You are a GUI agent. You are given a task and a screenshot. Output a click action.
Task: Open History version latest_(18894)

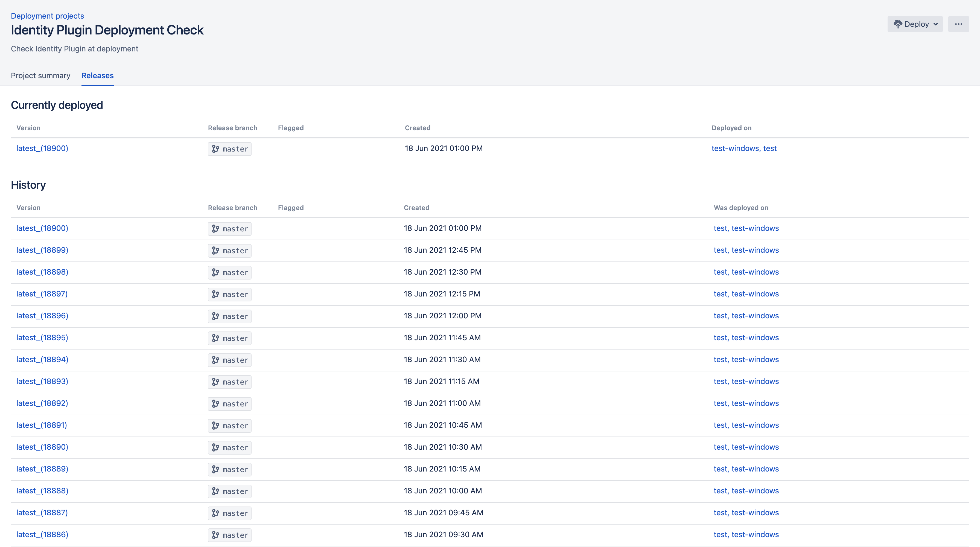(x=42, y=359)
